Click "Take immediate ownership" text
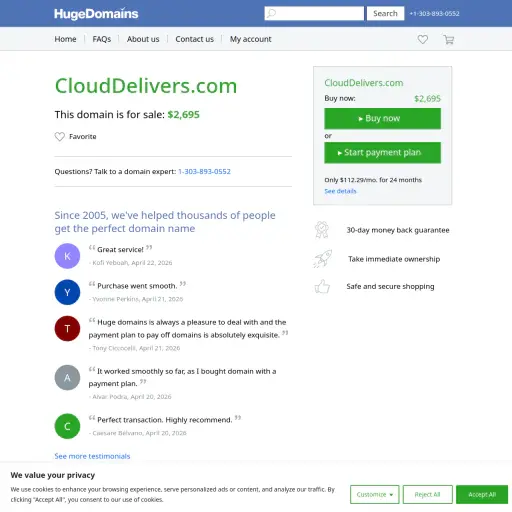This screenshot has width=512, height=512. click(x=394, y=259)
